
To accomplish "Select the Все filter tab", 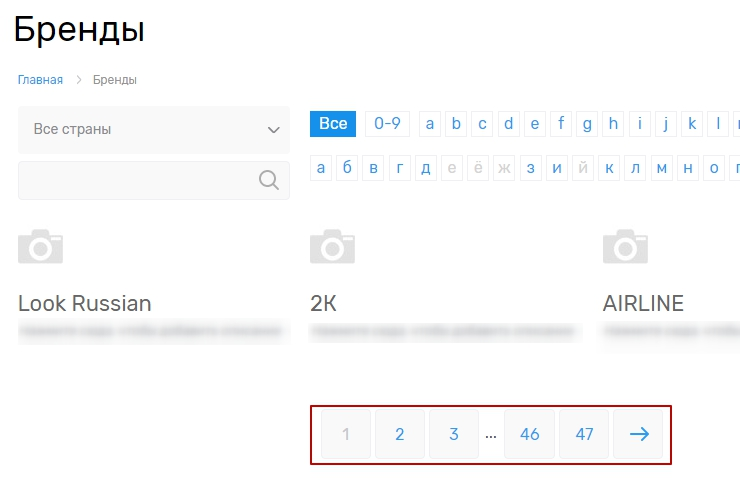I will coord(333,124).
